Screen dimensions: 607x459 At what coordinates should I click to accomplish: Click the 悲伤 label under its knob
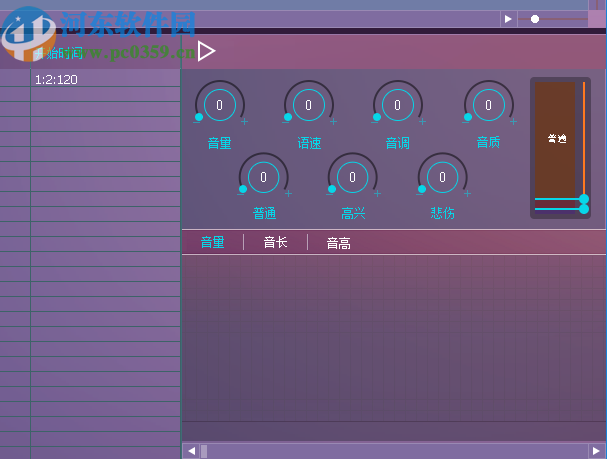click(442, 213)
